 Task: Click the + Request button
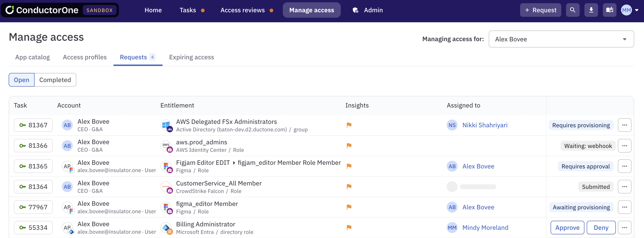point(540,10)
